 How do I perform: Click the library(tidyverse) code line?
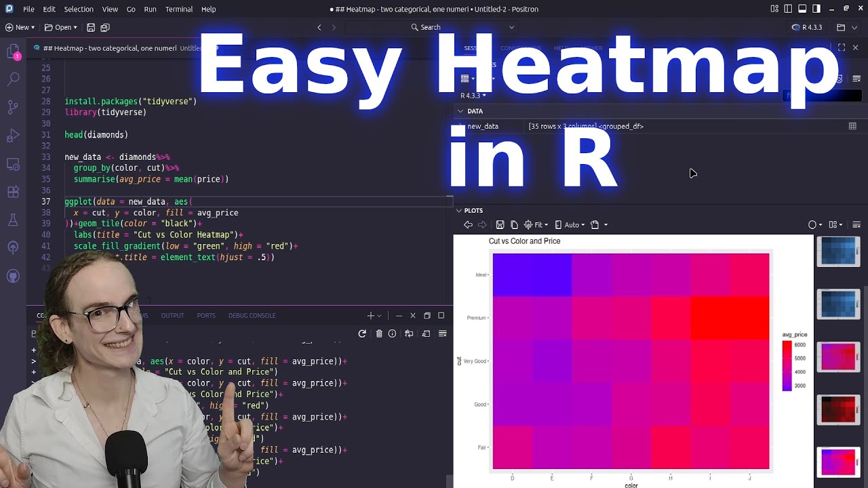[105, 113]
